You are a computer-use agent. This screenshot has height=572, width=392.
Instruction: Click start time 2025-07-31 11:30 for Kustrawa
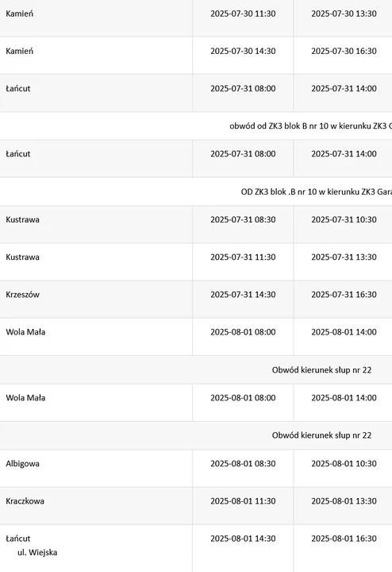243,257
